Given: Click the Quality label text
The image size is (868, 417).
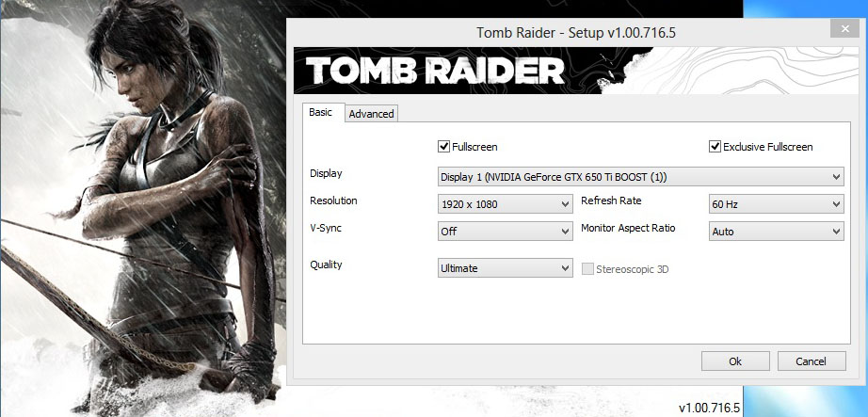Looking at the screenshot, I should 326,265.
